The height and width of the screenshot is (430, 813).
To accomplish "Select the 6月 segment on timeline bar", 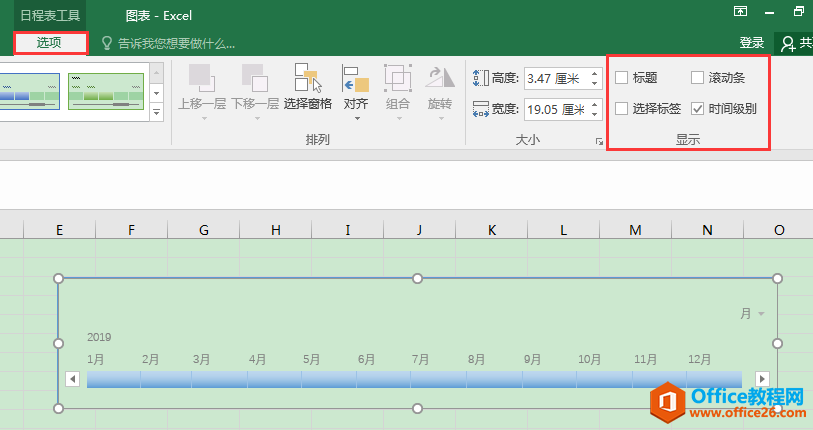I will click(x=383, y=379).
